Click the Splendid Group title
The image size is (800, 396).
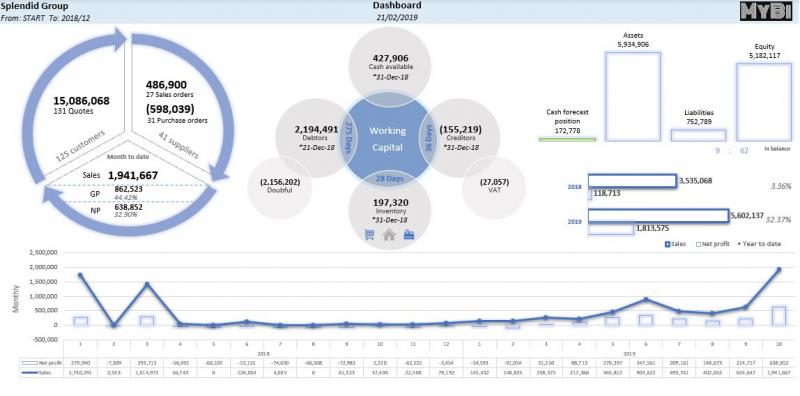tap(34, 6)
